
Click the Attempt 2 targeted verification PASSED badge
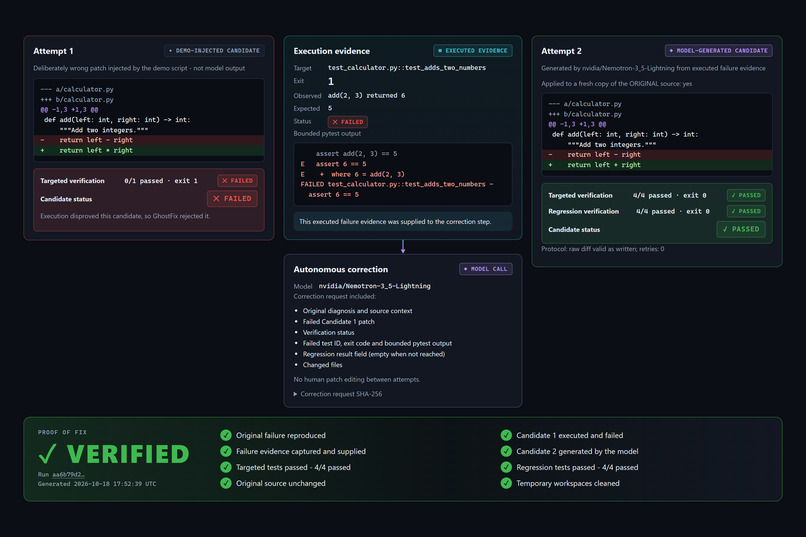coord(746,195)
